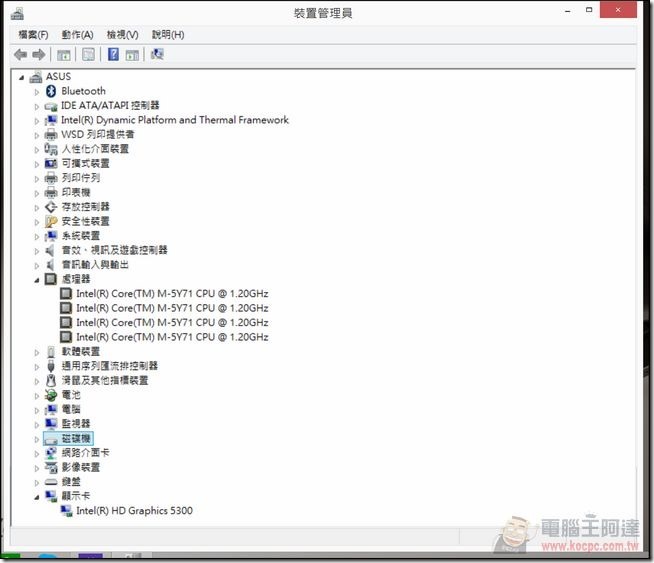Image resolution: width=654 pixels, height=563 pixels.
Task: Click the Intel(R) HD Graphics 5300 device icon
Action: (x=66, y=511)
